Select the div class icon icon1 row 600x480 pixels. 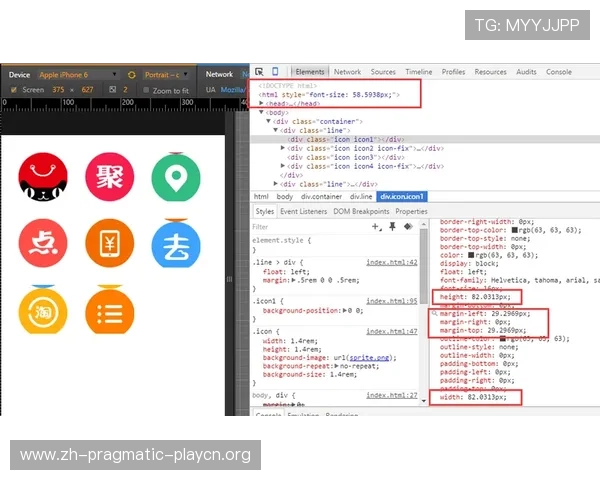425,139
